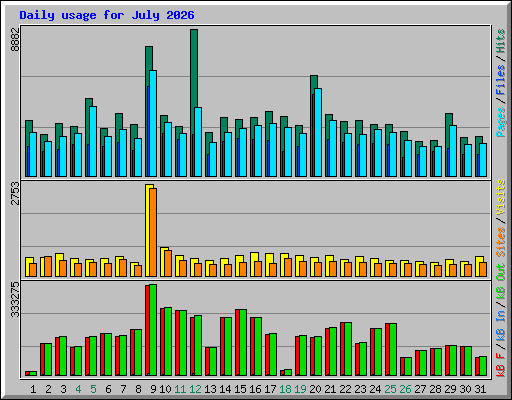Click the "Pages" legend label

tap(501, 122)
